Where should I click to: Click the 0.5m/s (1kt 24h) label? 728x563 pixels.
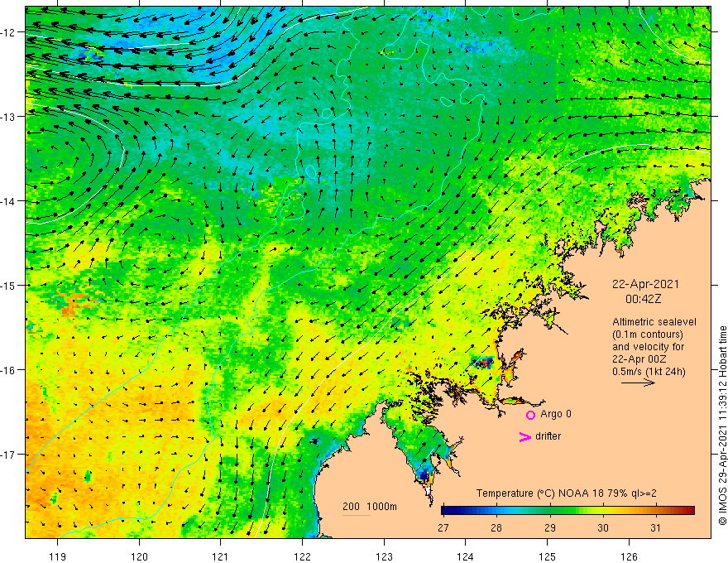pos(649,372)
